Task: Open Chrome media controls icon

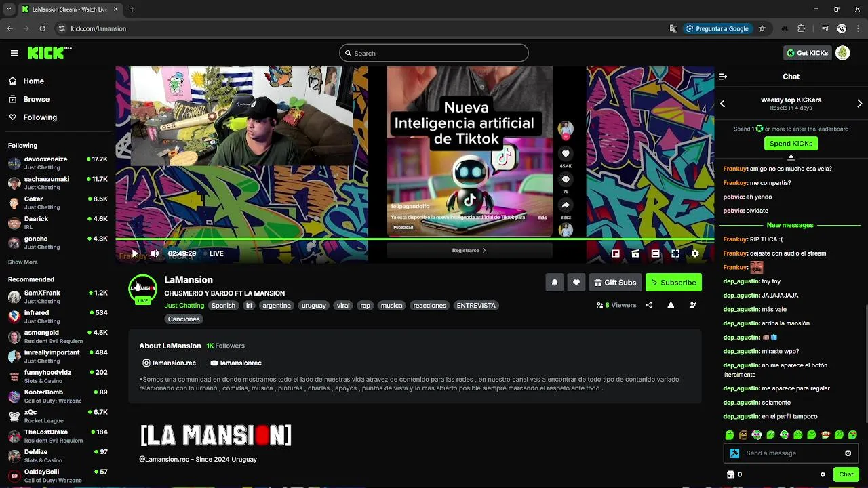Action: 825,28
